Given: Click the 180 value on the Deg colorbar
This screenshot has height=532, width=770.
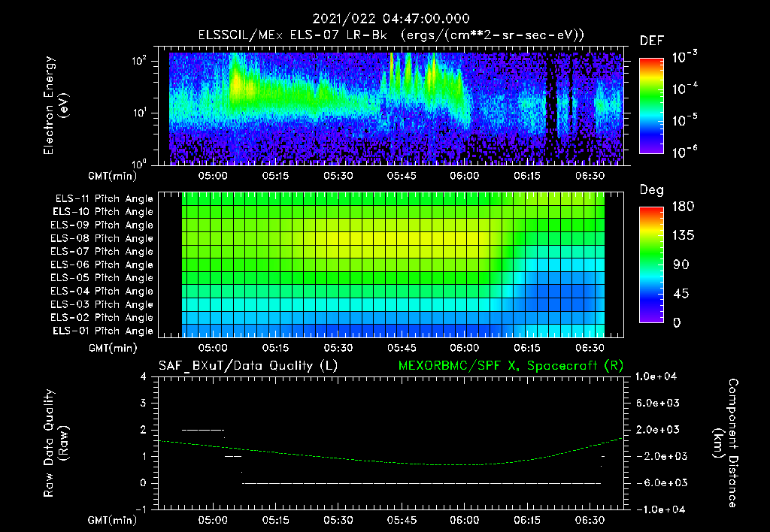Looking at the screenshot, I should [x=684, y=207].
